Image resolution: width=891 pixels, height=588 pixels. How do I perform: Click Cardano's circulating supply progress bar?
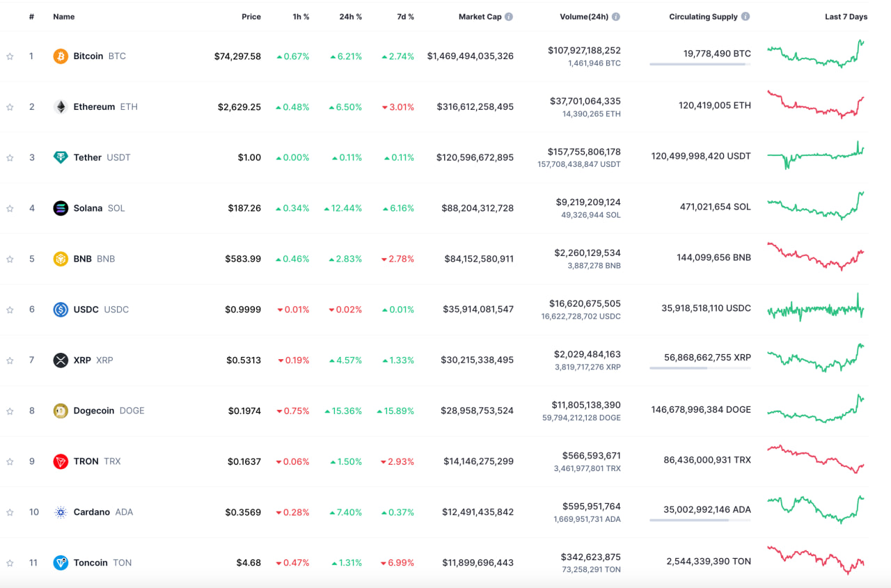click(700, 520)
